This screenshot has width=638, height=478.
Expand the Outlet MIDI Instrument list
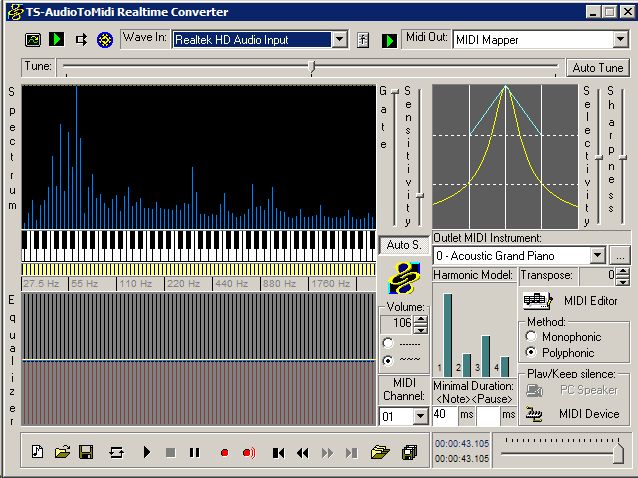click(x=598, y=256)
